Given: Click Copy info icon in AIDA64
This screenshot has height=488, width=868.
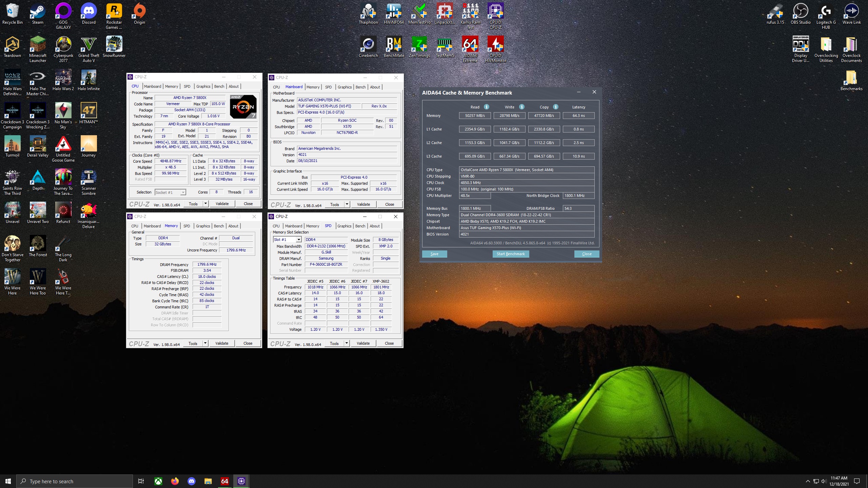Looking at the screenshot, I should point(556,107).
